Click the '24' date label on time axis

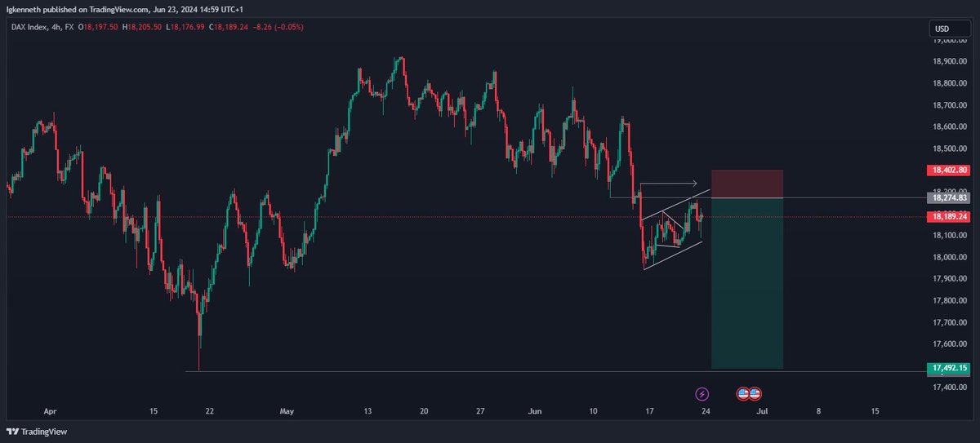[706, 412]
